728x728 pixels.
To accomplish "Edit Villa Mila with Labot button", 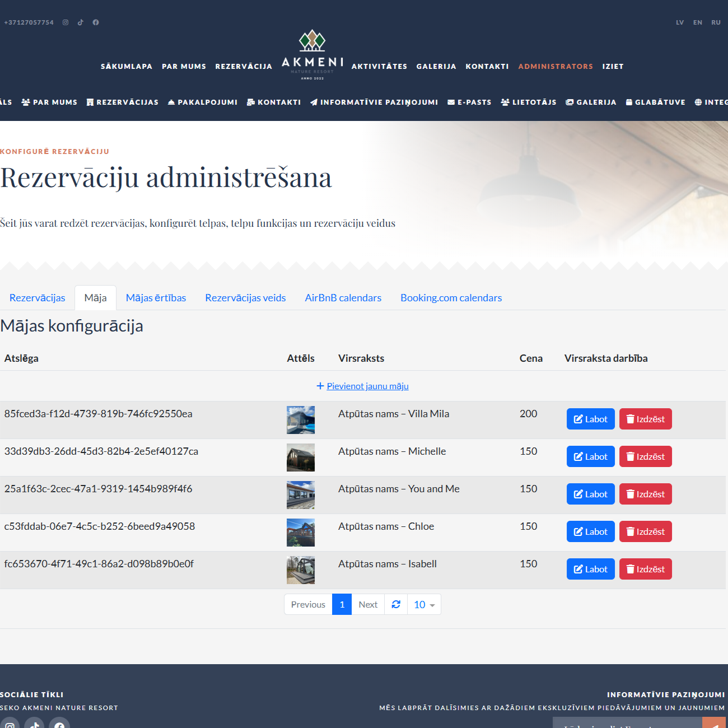I will click(x=590, y=419).
